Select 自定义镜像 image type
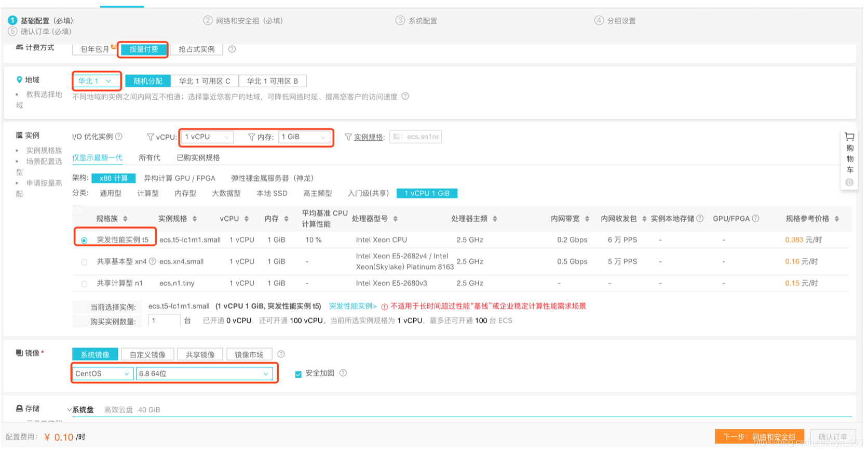This screenshot has height=452, width=868. tap(148, 354)
